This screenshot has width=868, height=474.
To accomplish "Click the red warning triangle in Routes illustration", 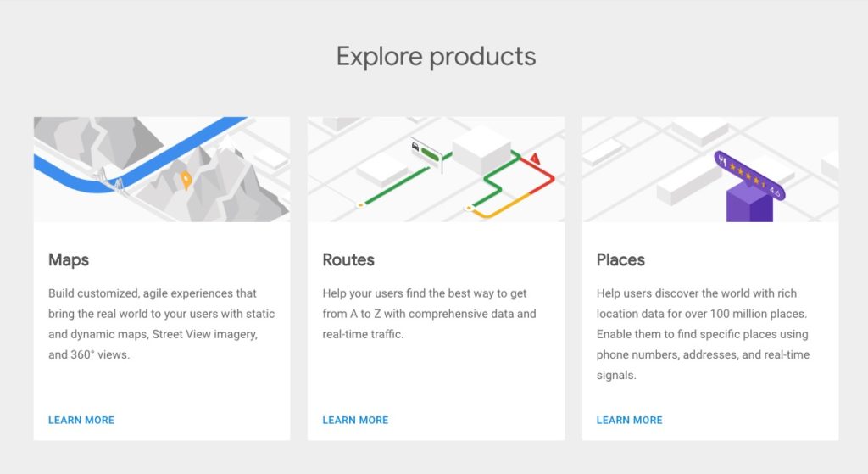I will (x=535, y=159).
